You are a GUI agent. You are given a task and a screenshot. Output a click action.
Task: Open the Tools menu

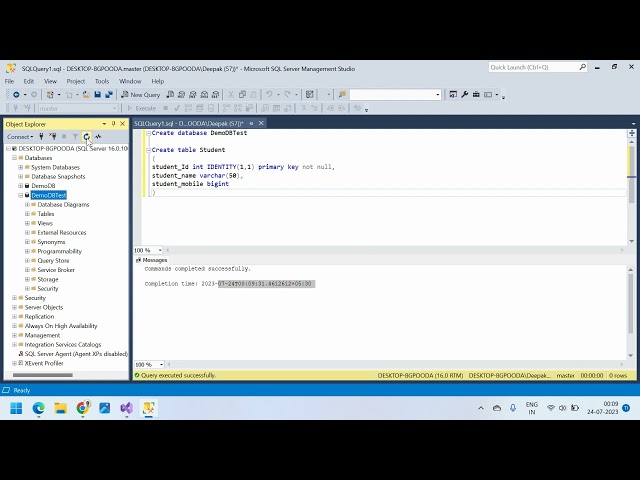click(102, 81)
